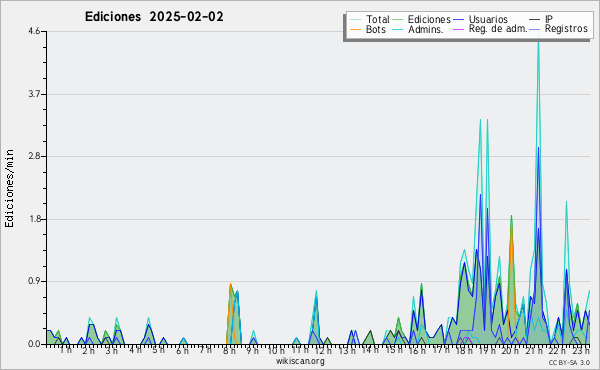The width and height of the screenshot is (600, 370).
Task: Click the 2.8 y-axis value
Action: (34, 156)
